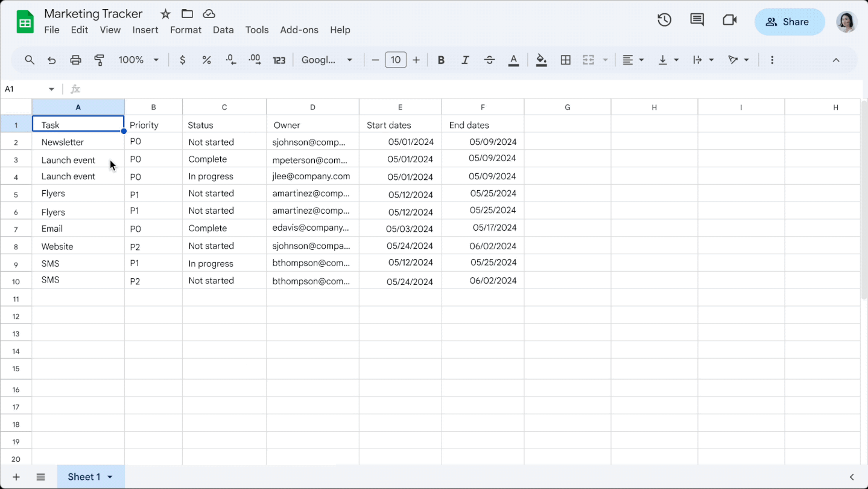Select the format as currency icon
This screenshot has height=489, width=868.
182,60
